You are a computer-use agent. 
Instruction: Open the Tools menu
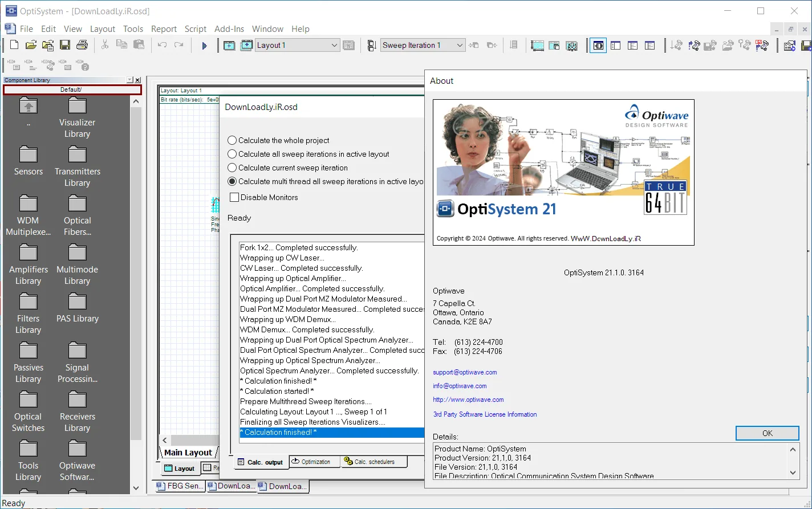133,29
